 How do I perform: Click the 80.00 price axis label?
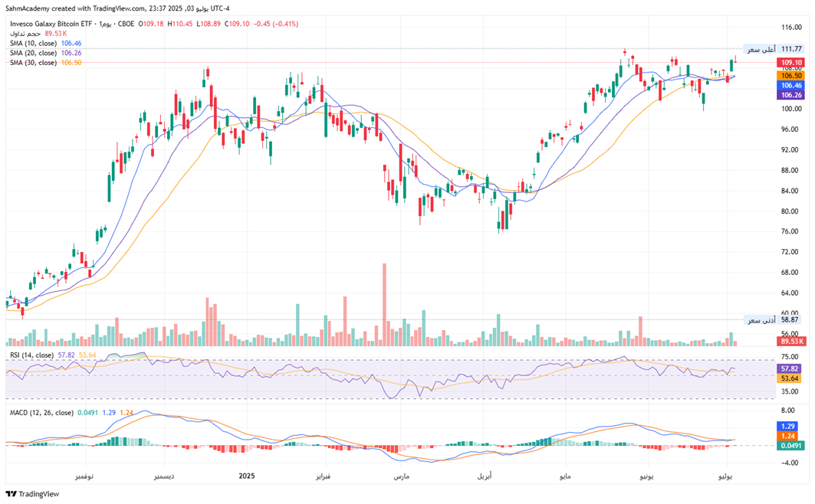pyautogui.click(x=791, y=211)
